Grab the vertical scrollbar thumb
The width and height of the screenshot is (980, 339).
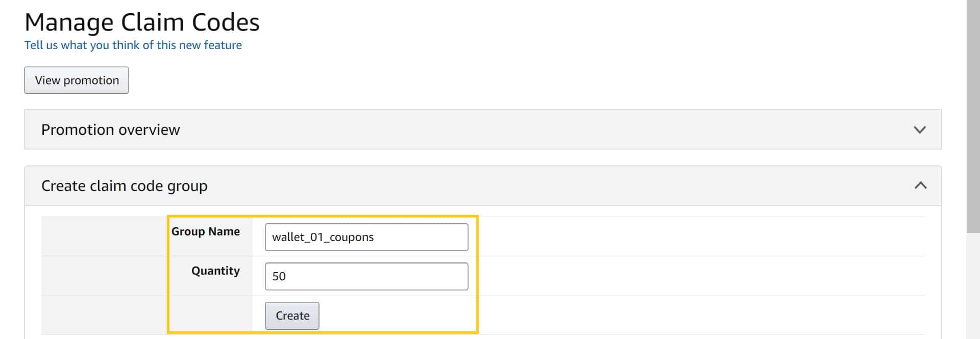973,116
